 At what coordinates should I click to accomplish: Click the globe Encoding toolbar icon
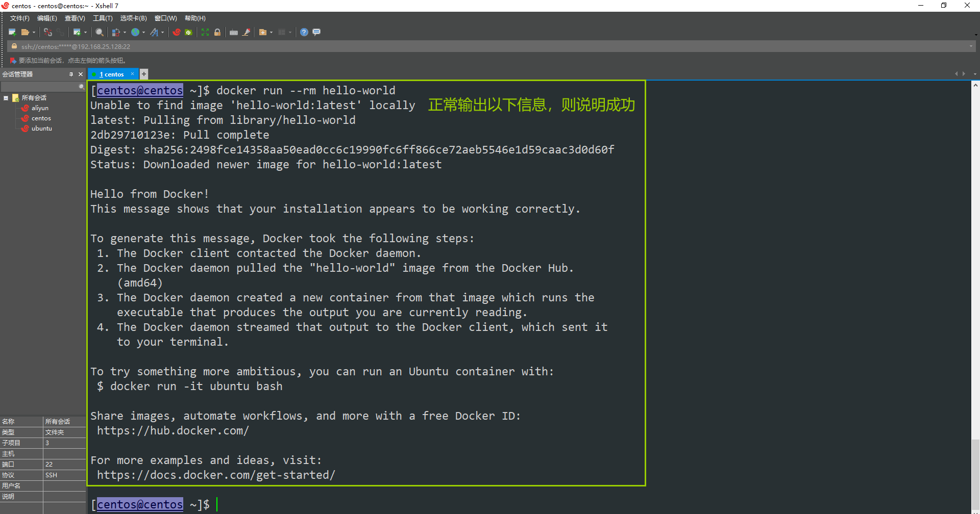135,32
